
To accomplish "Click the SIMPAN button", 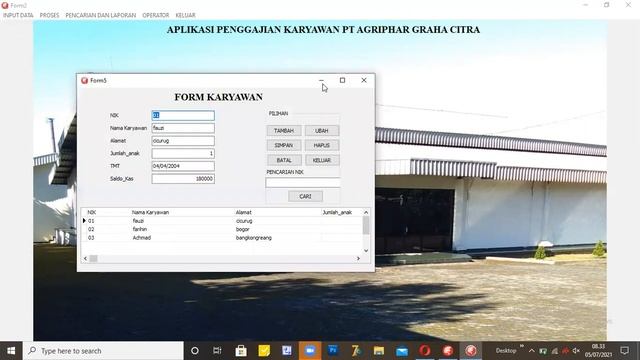I will [284, 145].
